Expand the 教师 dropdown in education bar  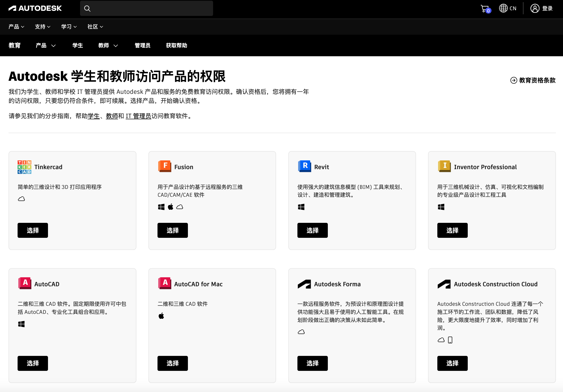(x=108, y=46)
